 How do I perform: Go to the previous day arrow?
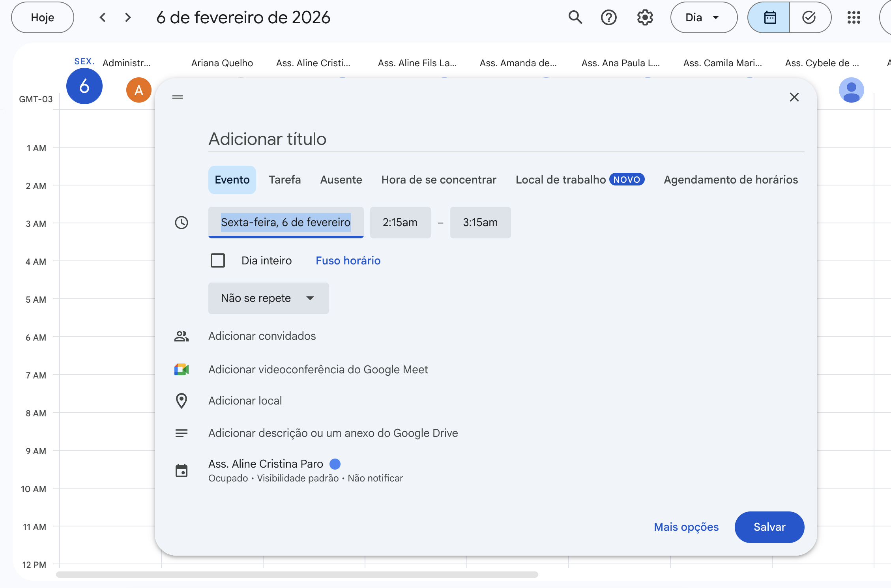[103, 17]
